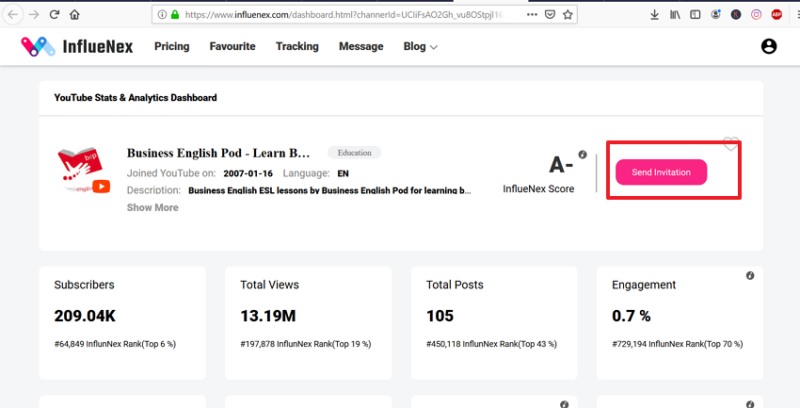
Task: Click the browser back arrow
Action: (x=13, y=14)
